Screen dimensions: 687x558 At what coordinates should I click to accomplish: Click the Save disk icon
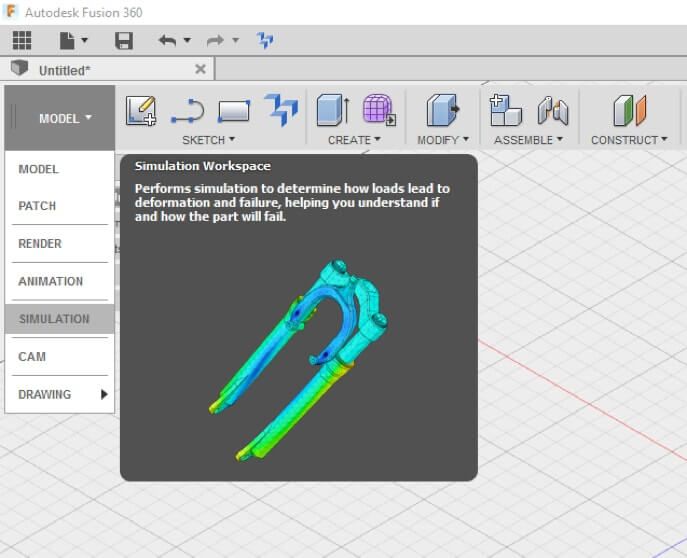click(124, 41)
